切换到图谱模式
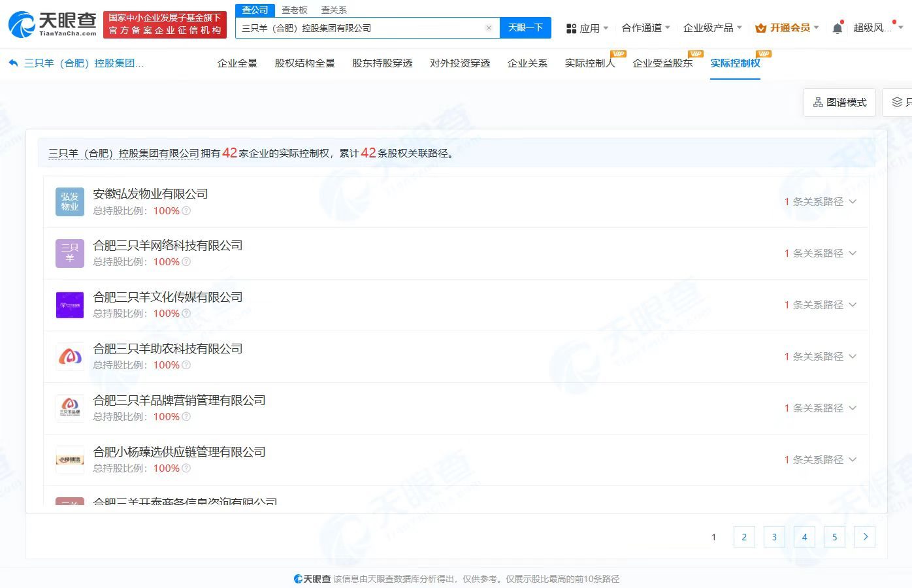 839,102
